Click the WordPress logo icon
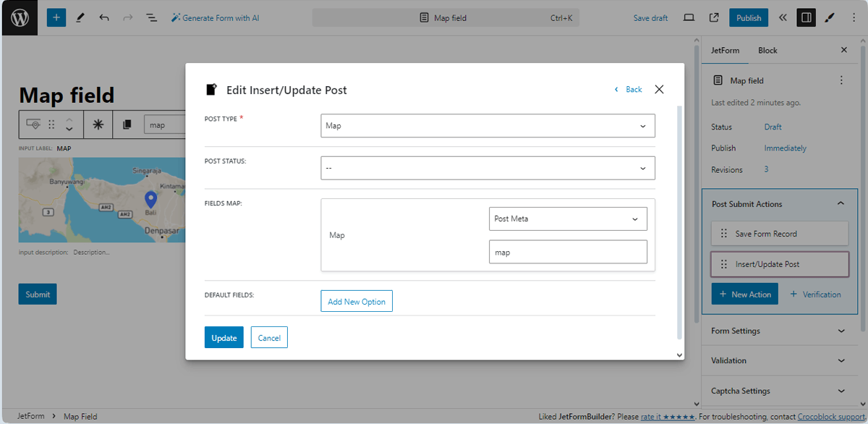 (20, 18)
